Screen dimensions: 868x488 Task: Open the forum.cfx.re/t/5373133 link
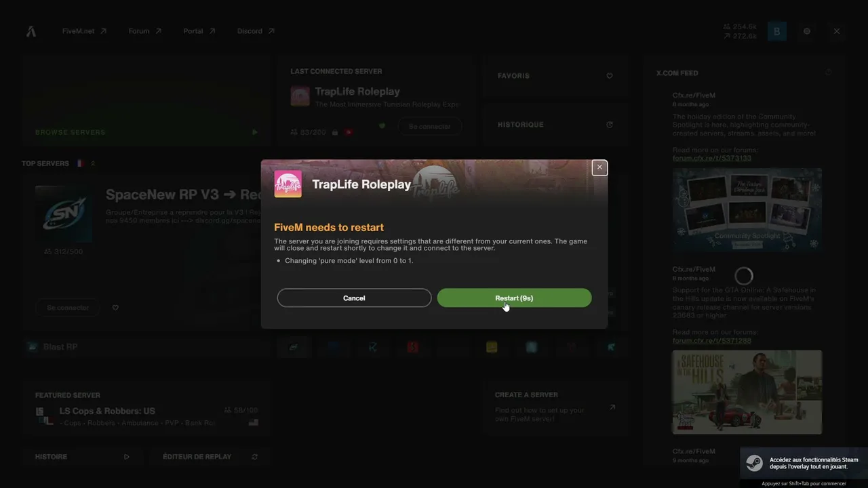pos(712,158)
